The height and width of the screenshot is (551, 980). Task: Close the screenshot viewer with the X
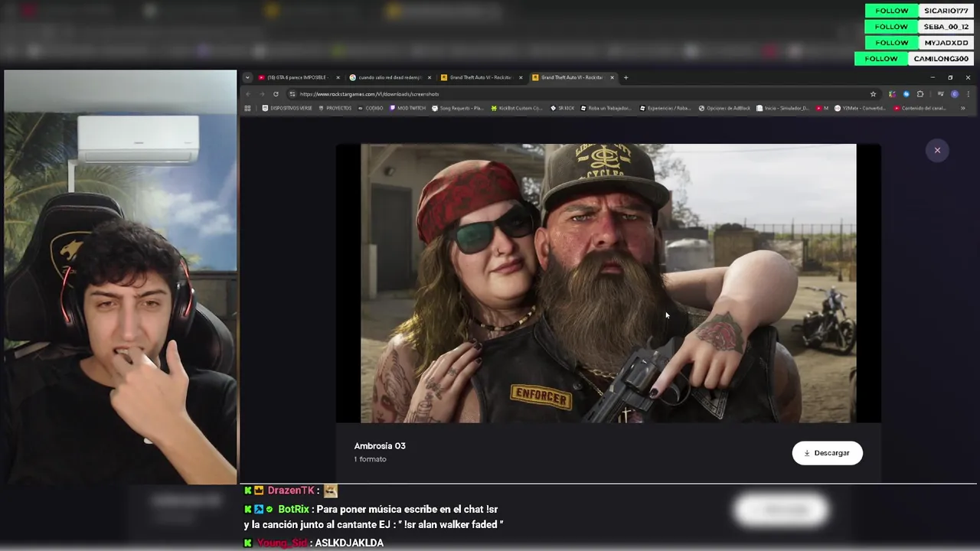pyautogui.click(x=937, y=150)
